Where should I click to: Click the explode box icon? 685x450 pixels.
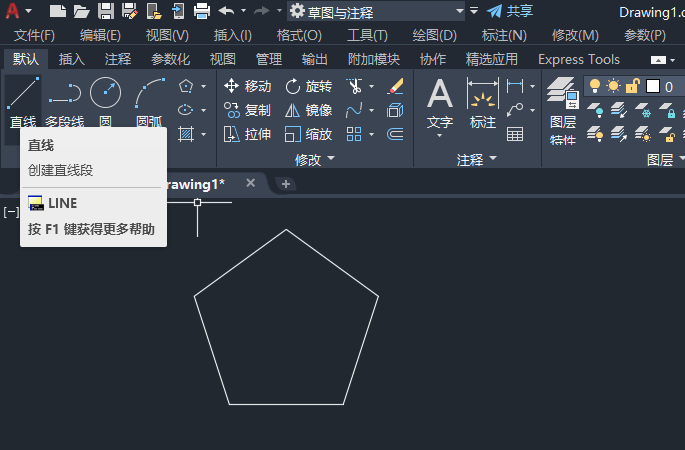[395, 110]
